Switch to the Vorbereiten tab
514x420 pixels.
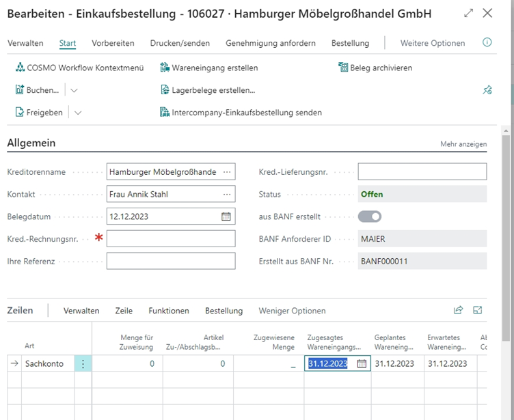(113, 43)
